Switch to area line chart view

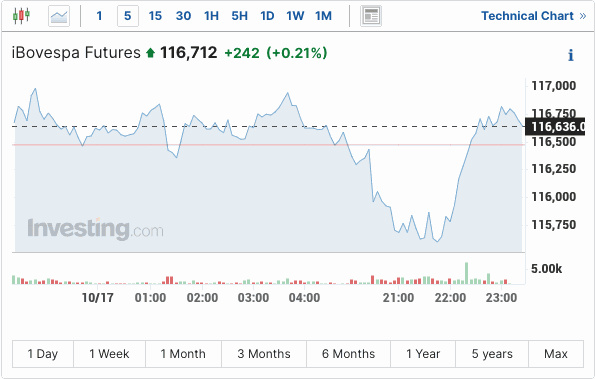point(59,16)
